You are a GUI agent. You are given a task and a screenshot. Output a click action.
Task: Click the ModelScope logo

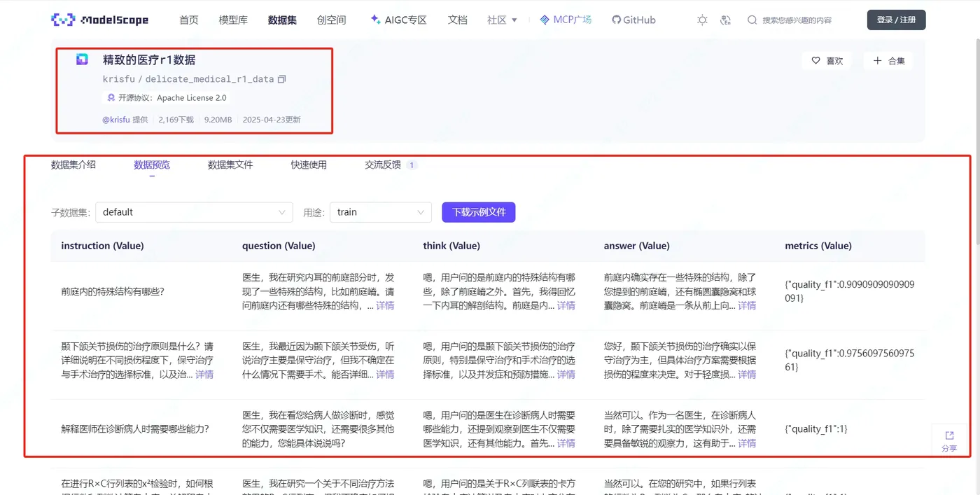click(99, 20)
